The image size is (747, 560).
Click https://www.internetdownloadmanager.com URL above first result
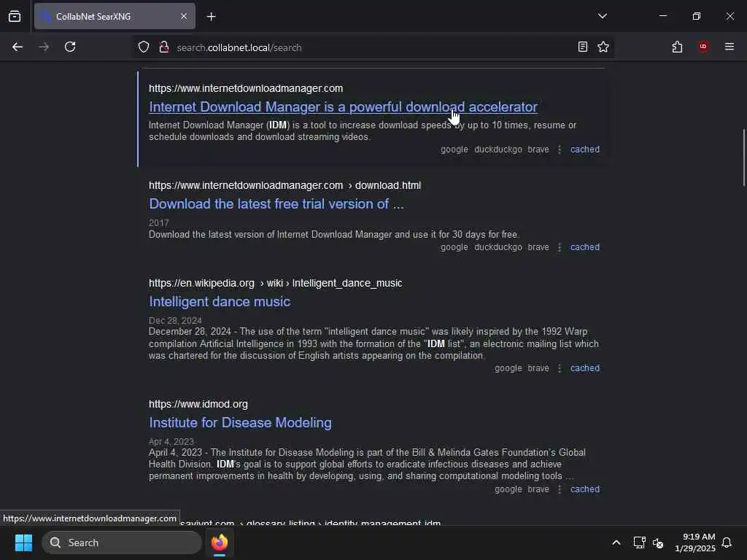[x=246, y=88]
